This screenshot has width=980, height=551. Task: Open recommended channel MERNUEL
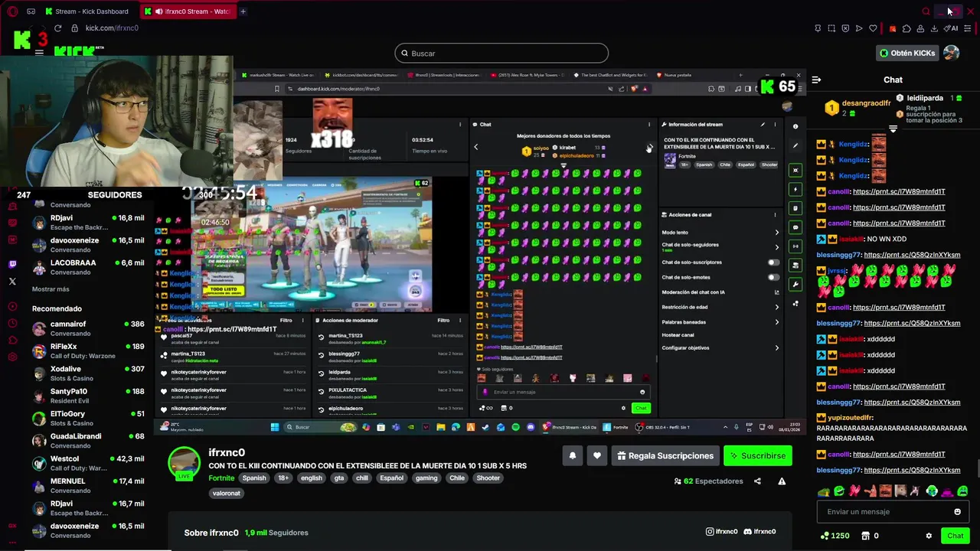pyautogui.click(x=88, y=485)
